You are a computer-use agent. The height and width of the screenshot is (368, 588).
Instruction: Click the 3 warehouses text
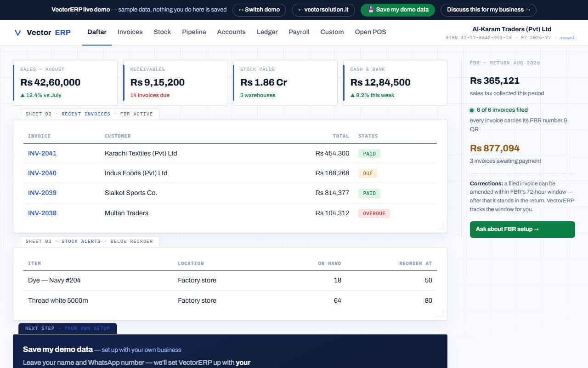point(258,95)
